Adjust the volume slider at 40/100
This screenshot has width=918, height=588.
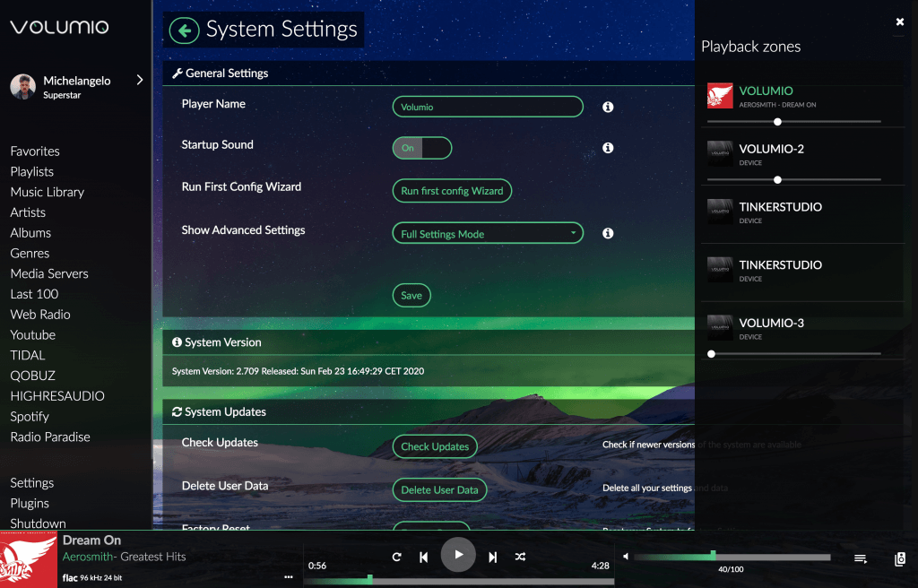[x=714, y=555]
